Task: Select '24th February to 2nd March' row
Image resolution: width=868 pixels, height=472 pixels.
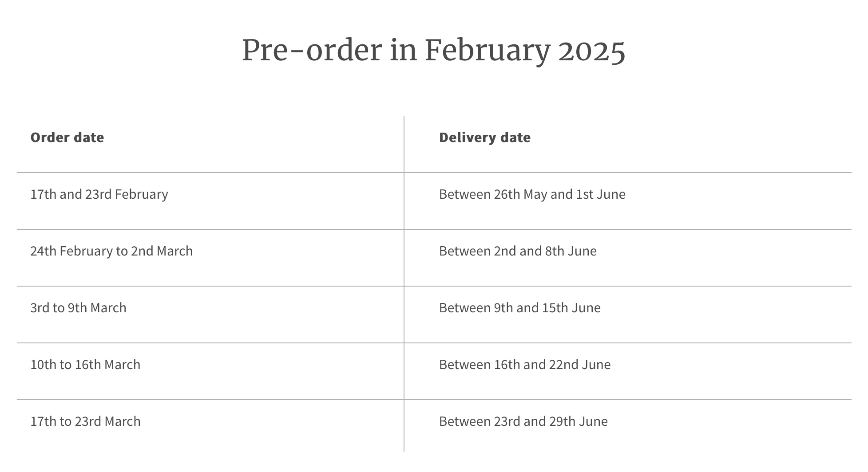Action: [434, 258]
